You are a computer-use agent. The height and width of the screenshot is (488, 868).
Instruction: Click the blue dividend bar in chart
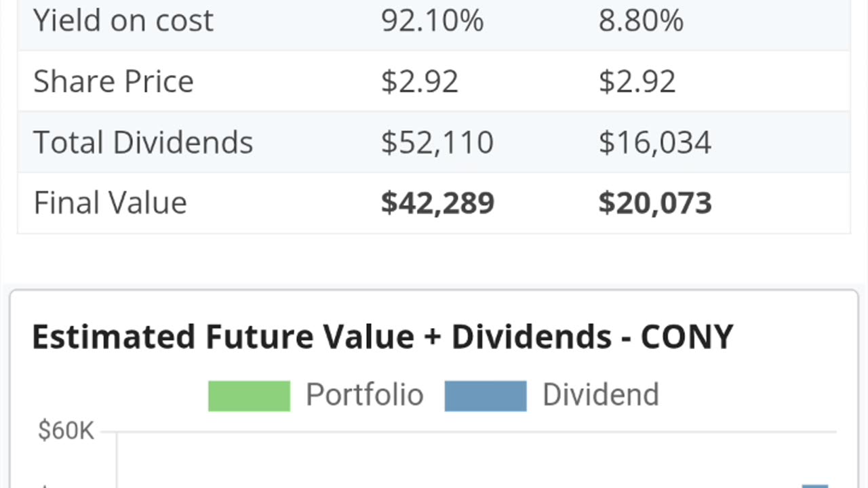click(815, 486)
